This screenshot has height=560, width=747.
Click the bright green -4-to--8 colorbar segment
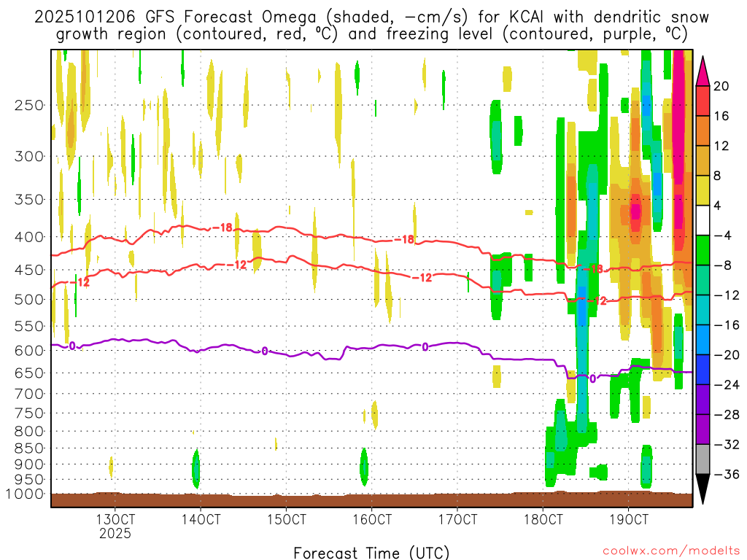coord(703,251)
